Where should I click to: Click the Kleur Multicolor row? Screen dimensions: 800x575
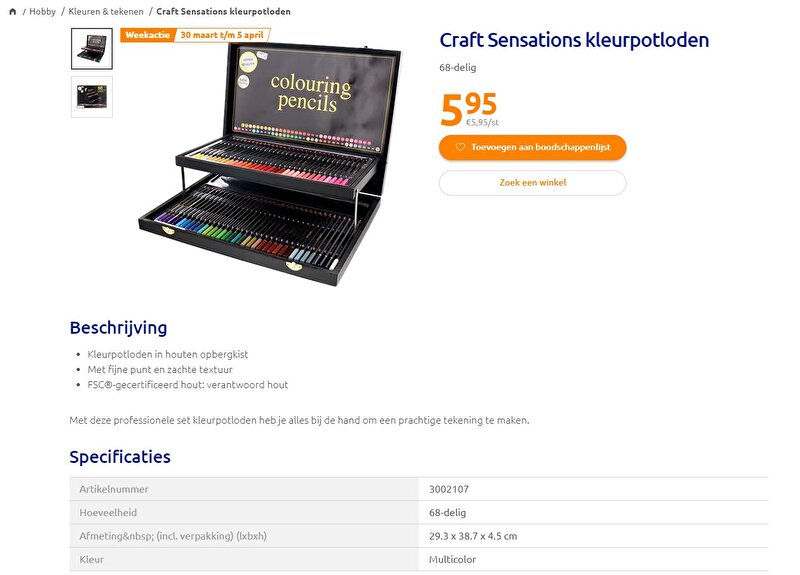(x=418, y=560)
